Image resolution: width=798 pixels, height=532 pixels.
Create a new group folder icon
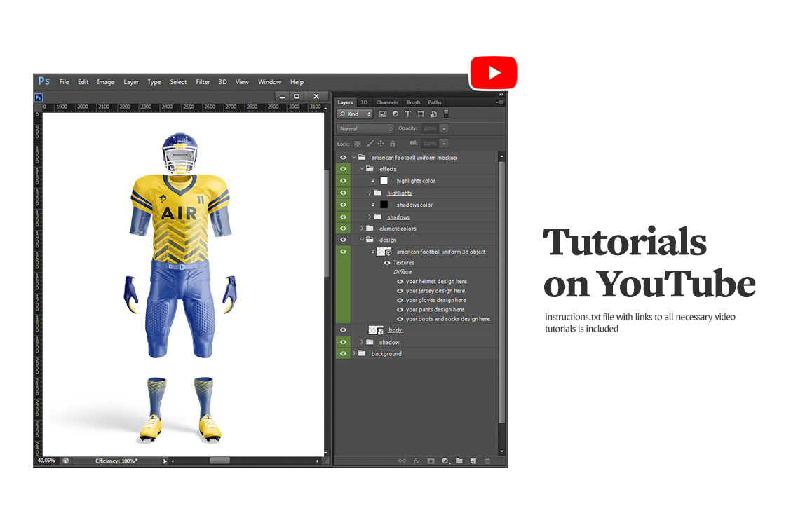(x=459, y=461)
